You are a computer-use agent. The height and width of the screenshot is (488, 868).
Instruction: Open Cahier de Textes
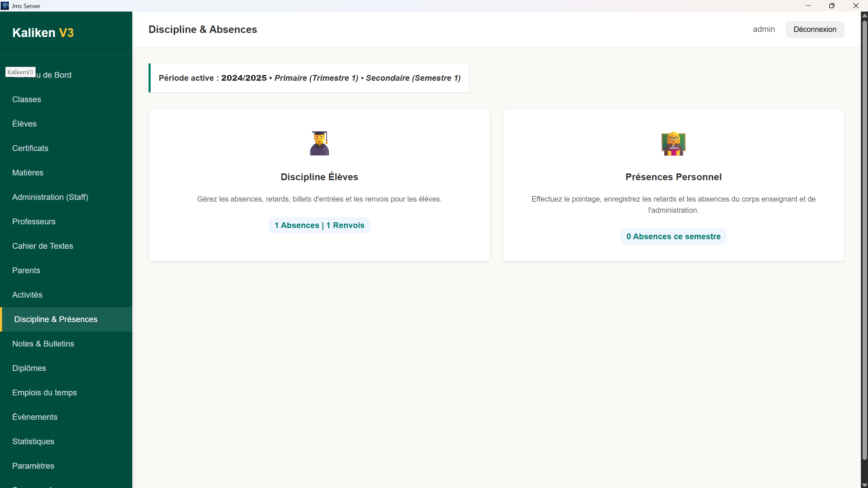click(43, 246)
